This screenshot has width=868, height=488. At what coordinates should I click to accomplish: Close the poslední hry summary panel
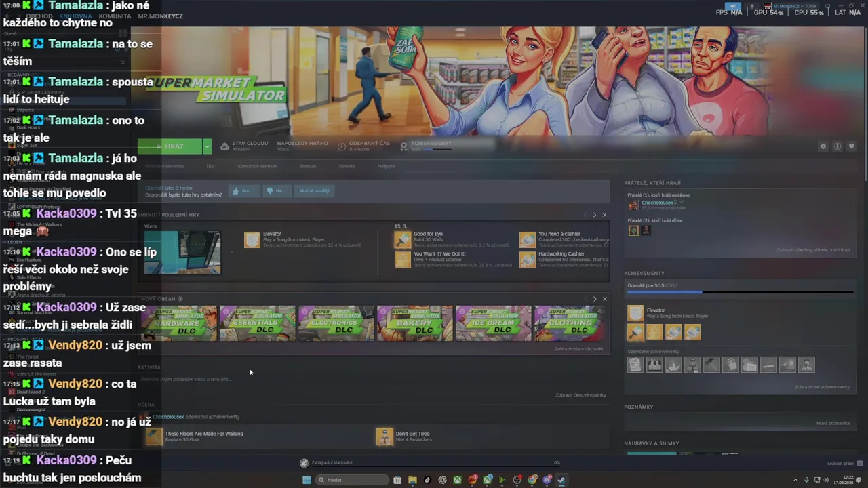tap(604, 215)
